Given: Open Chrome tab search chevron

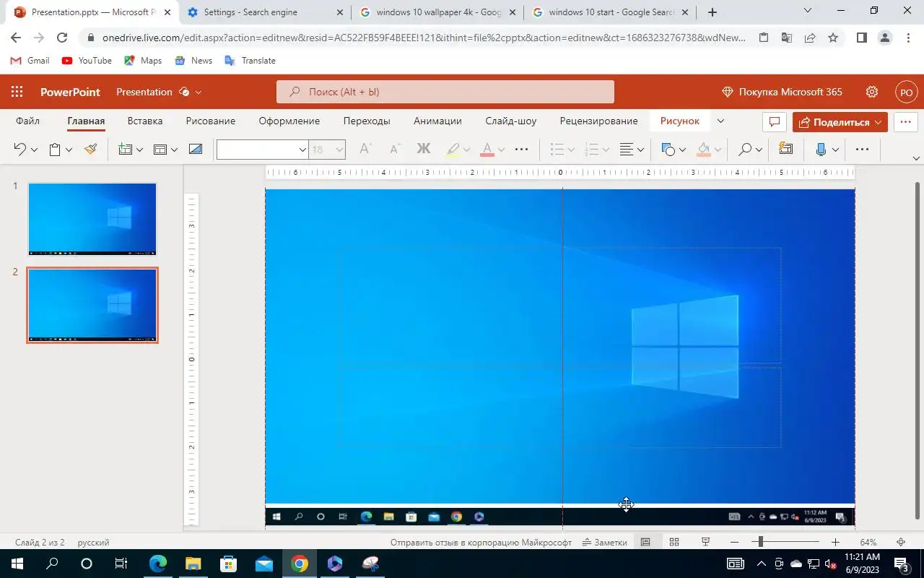Looking at the screenshot, I should pyautogui.click(x=808, y=11).
